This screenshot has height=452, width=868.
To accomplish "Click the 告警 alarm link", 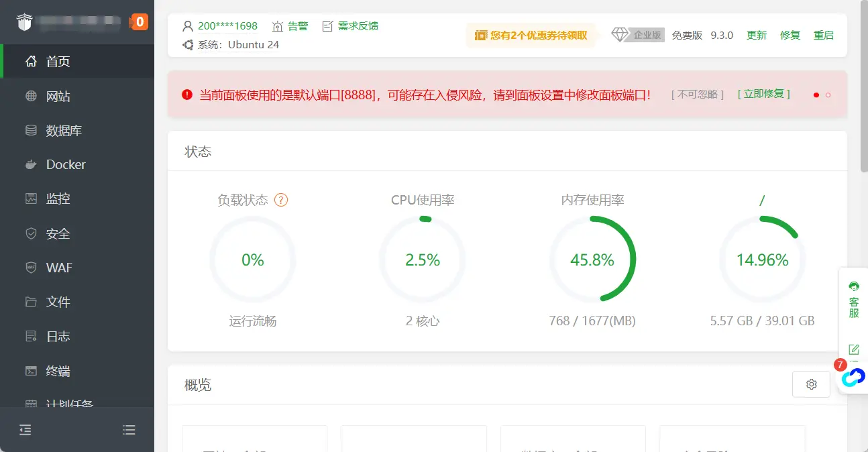I will [290, 26].
